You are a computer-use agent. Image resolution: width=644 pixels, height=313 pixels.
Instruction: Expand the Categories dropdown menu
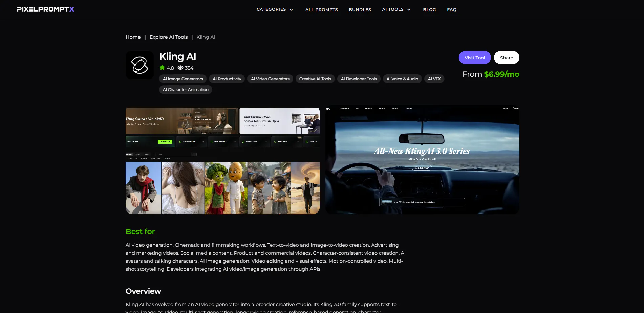click(275, 9)
